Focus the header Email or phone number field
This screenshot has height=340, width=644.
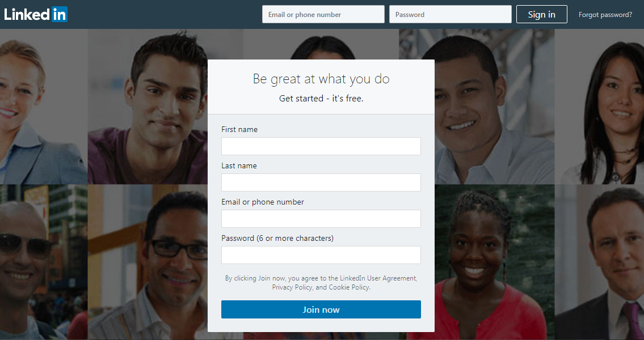tap(323, 14)
